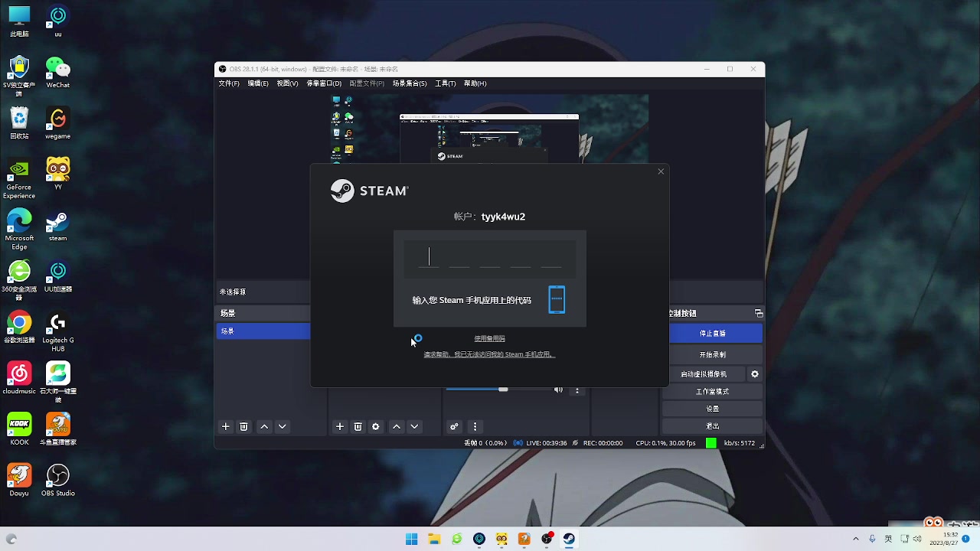Viewport: 980px width, 551px height.
Task: Click the green stream status square in OBS status bar
Action: point(711,443)
